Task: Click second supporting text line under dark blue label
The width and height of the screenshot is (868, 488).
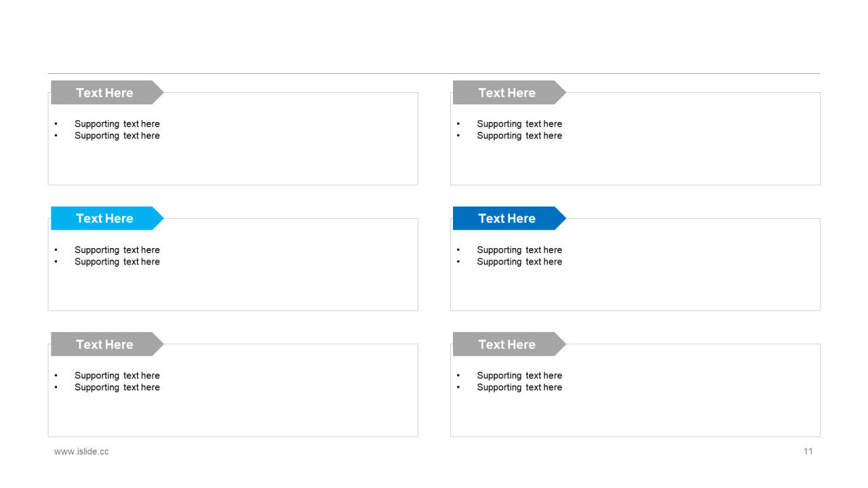Action: (x=519, y=262)
